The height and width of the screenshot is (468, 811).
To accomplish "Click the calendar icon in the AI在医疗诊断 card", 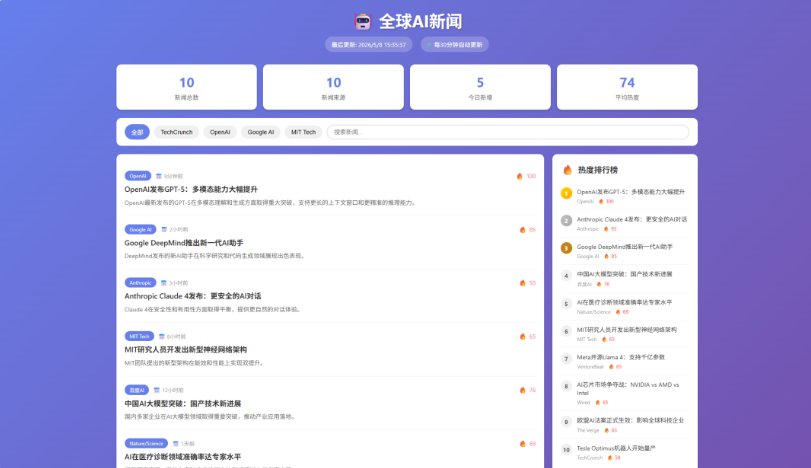I will point(175,444).
